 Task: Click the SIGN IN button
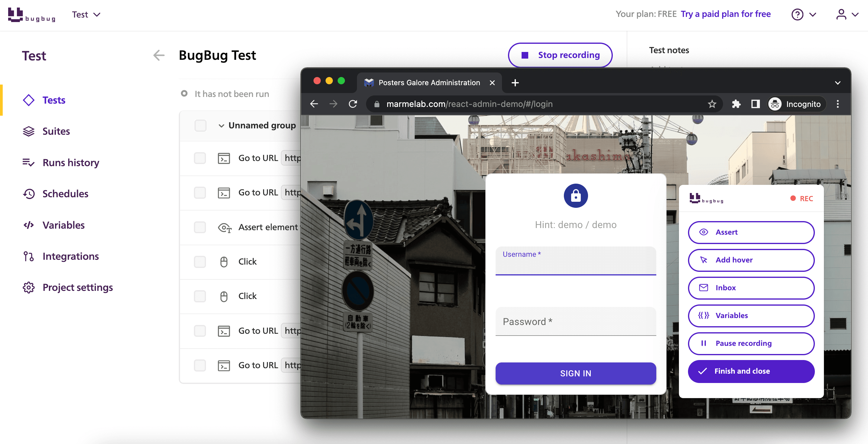click(576, 373)
